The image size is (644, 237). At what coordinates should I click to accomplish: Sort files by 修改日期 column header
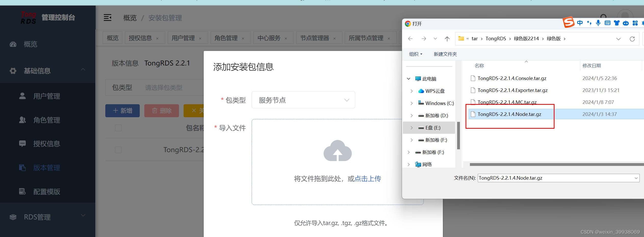click(x=591, y=66)
